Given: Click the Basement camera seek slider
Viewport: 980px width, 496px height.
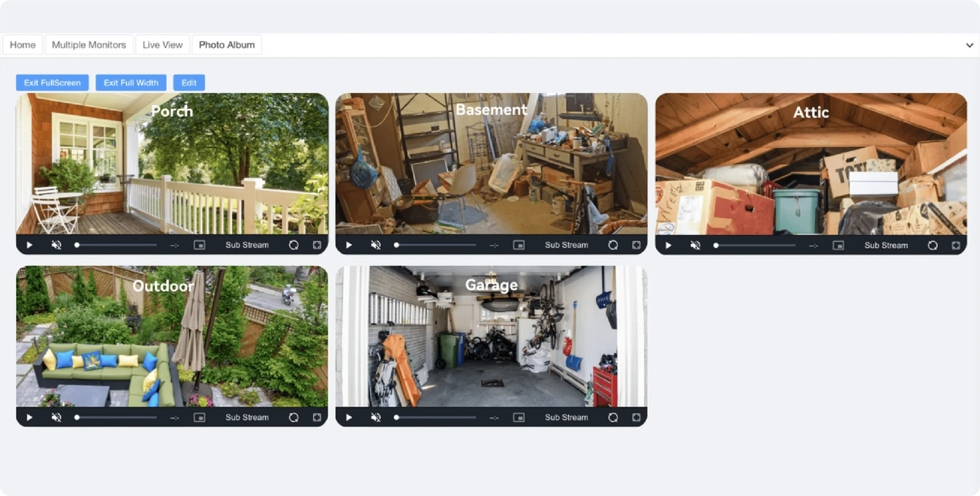Looking at the screenshot, I should (x=436, y=245).
